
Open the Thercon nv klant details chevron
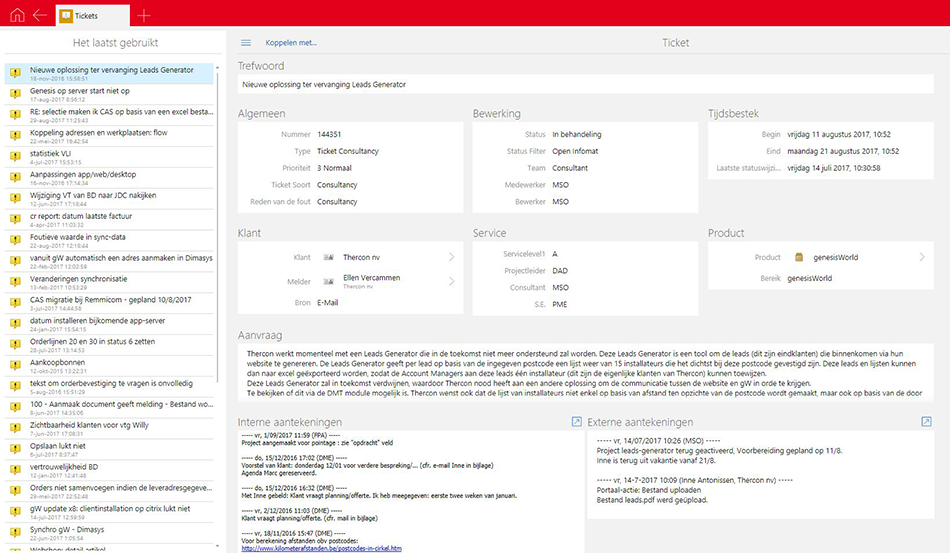(451, 257)
